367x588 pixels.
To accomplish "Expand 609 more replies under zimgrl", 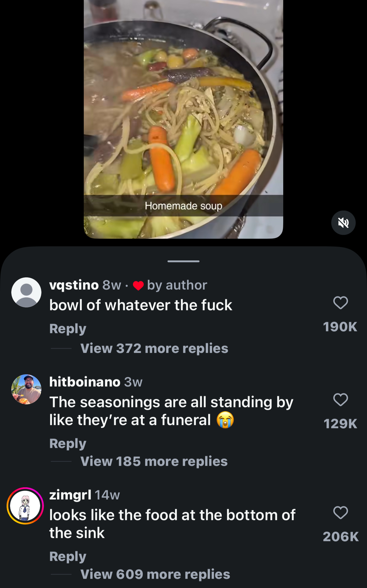I will click(x=155, y=574).
